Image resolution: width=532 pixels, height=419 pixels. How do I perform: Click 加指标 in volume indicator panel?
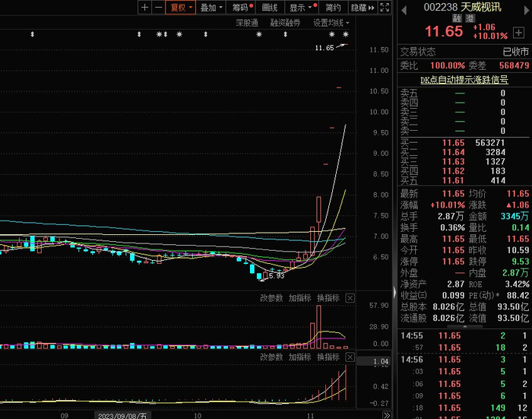(x=299, y=298)
